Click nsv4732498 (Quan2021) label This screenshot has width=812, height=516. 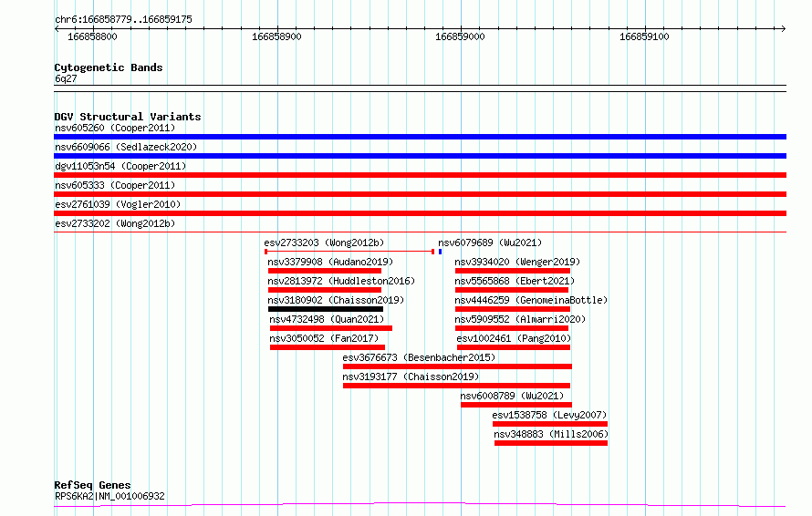pos(327,319)
